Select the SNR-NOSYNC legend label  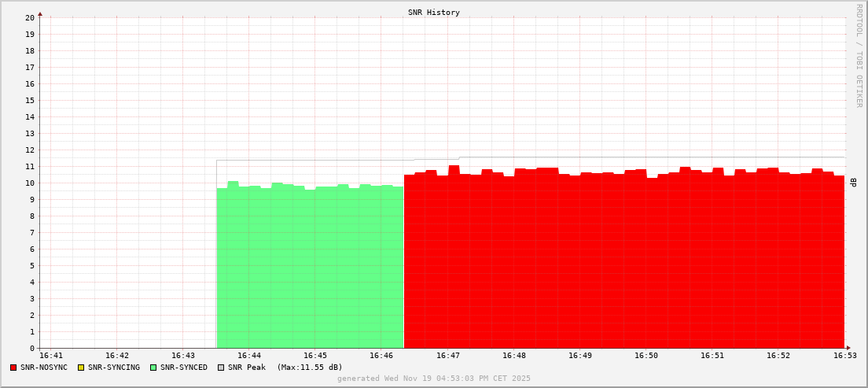click(44, 368)
